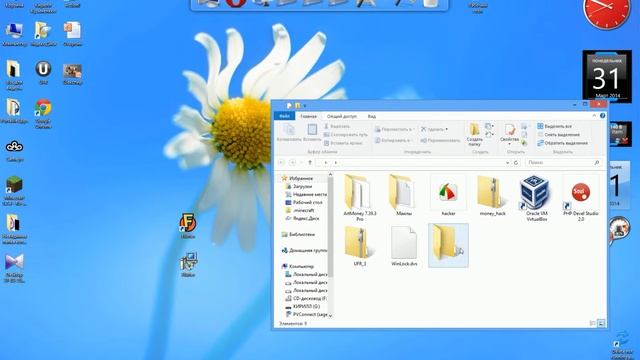The height and width of the screenshot is (360, 640).
Task: Select the money_hack zip archive
Action: pyautogui.click(x=492, y=196)
